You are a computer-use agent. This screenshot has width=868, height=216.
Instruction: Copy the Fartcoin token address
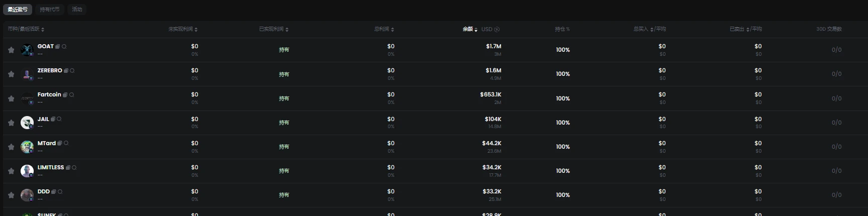[x=65, y=95]
